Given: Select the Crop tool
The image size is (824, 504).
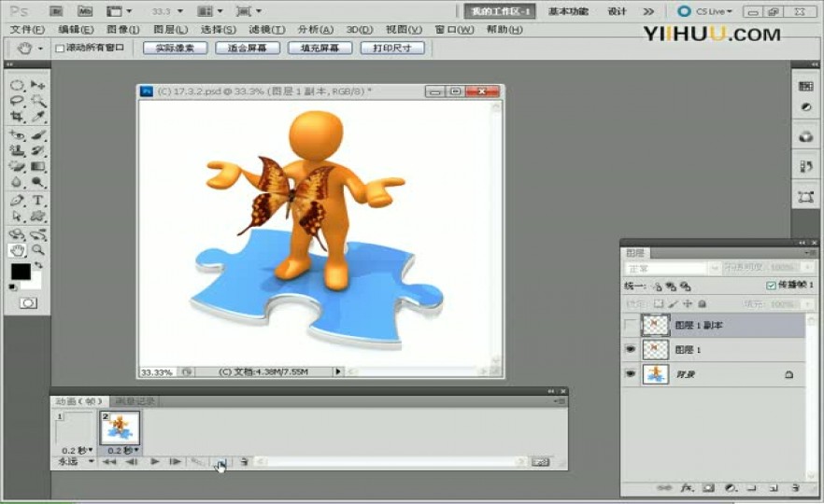Looking at the screenshot, I should tap(17, 116).
